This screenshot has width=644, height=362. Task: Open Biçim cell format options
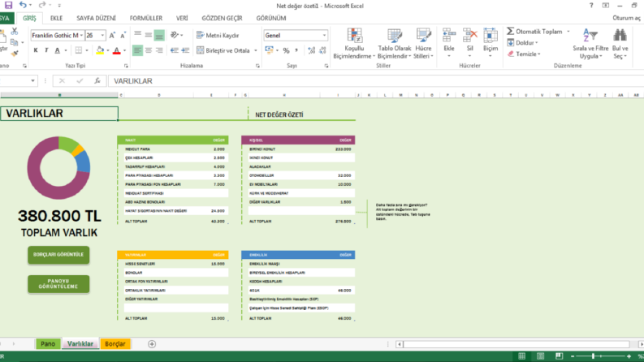point(491,44)
